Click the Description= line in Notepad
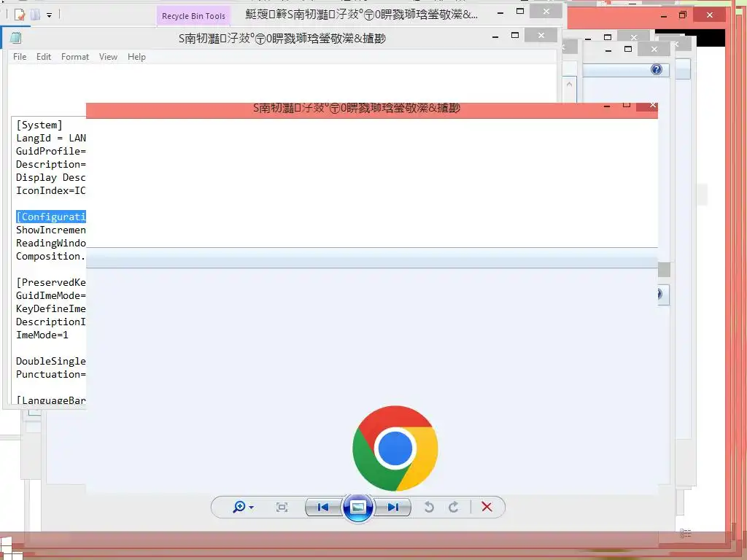The height and width of the screenshot is (560, 747). 51,164
